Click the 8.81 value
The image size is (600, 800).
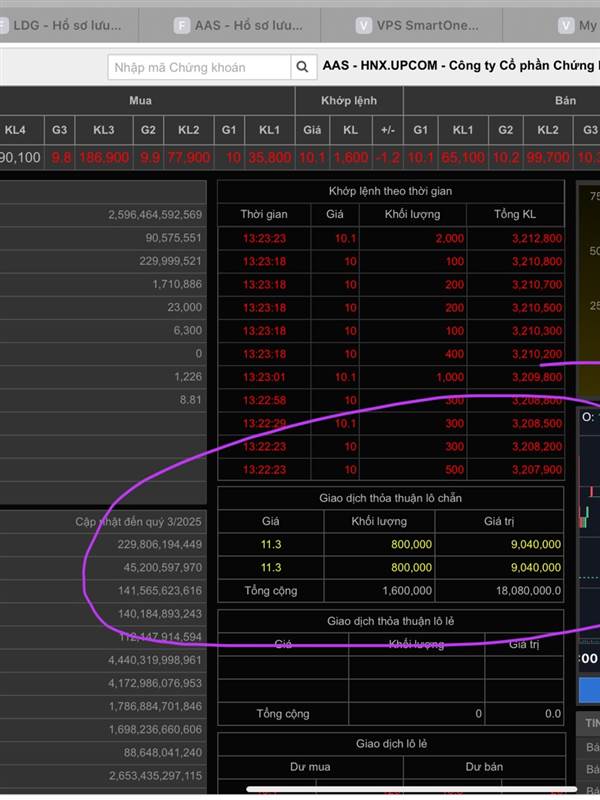point(191,400)
